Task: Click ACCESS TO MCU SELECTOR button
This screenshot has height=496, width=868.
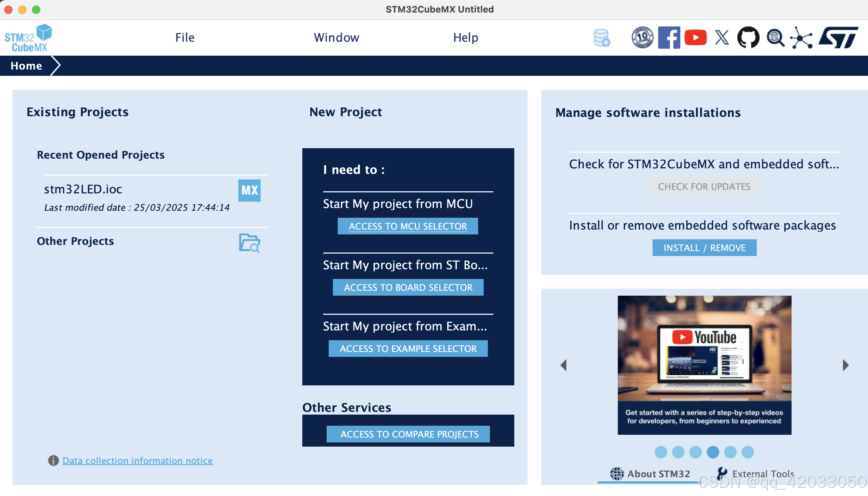Action: click(x=408, y=226)
